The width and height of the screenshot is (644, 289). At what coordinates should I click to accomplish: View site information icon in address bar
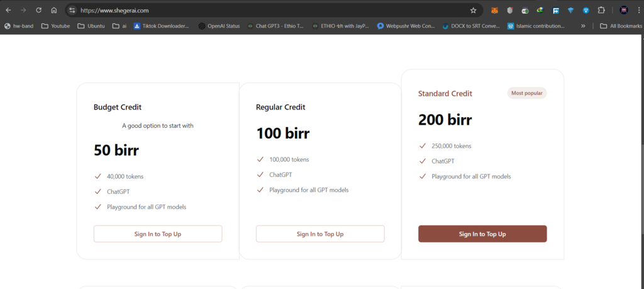[72, 10]
